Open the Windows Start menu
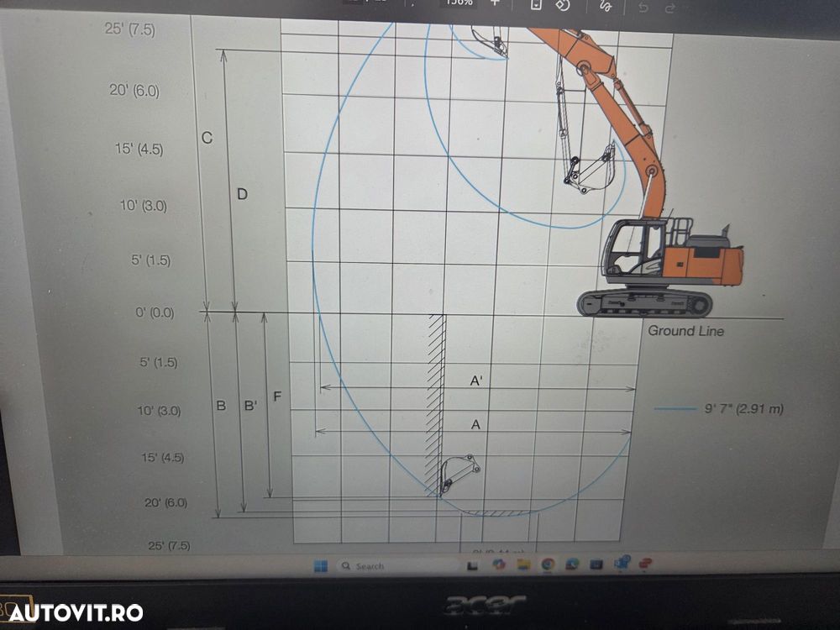 (x=320, y=565)
